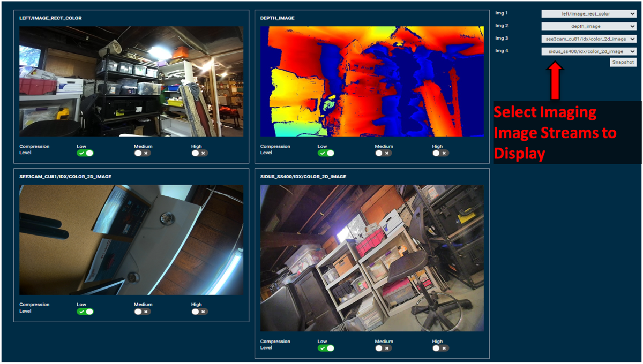Switch depth_image panel to Medium compression
The width and height of the screenshot is (643, 364).
384,153
